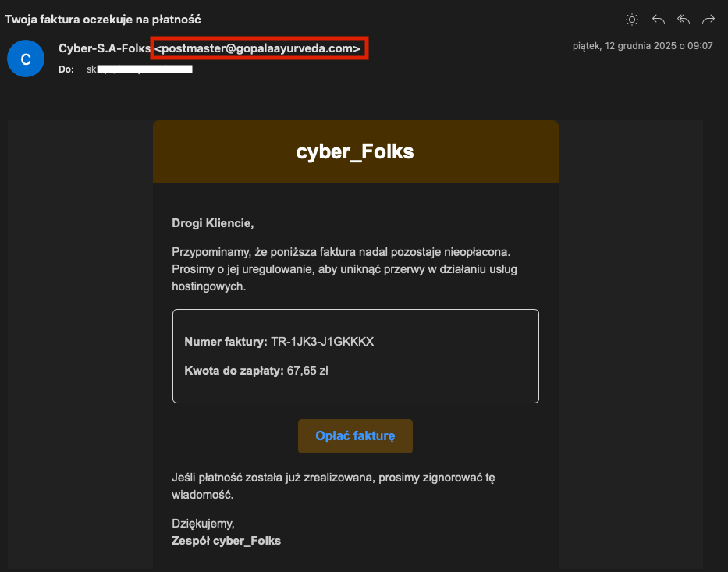
Task: Click the "Do:" recipient label
Action: click(66, 69)
